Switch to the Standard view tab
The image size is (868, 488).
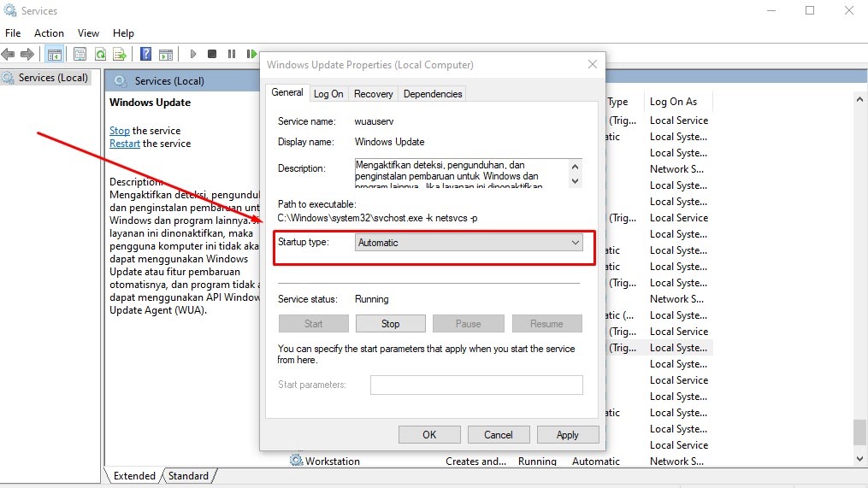click(188, 476)
